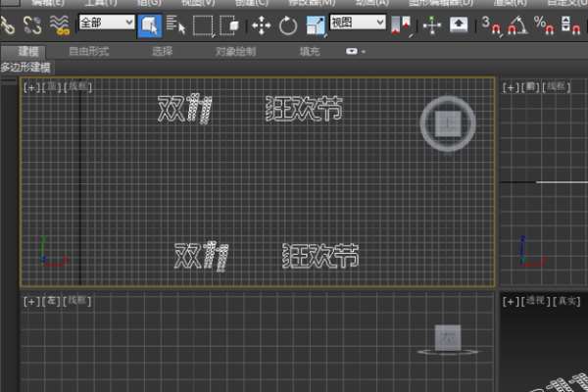Open the 左 view label menu

pyautogui.click(x=51, y=301)
